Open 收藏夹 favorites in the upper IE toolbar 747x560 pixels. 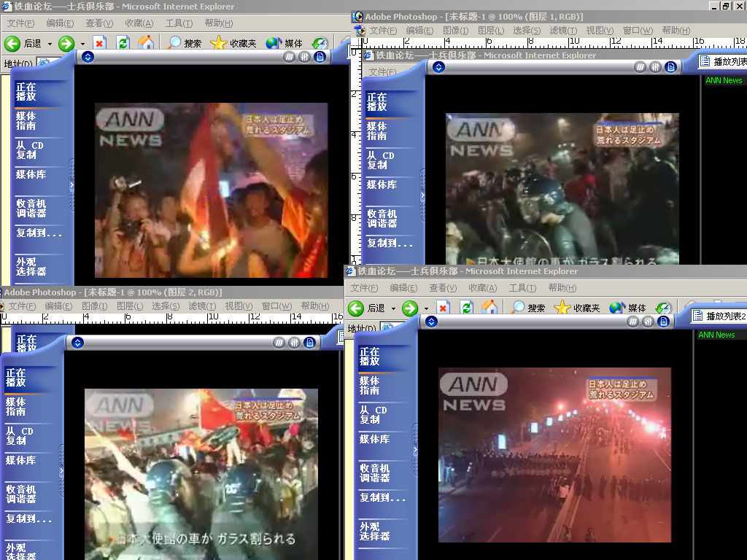coord(233,43)
